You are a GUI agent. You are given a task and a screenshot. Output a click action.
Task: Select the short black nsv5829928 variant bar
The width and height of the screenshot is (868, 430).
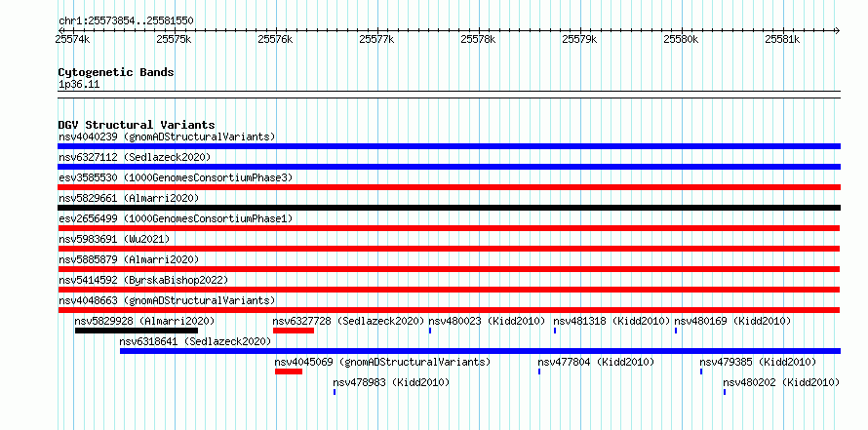[x=137, y=331]
